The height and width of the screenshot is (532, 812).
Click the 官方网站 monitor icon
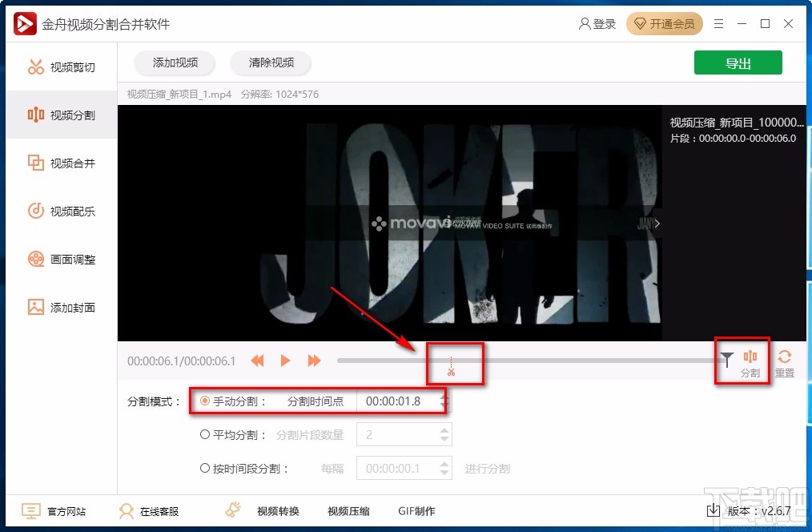click(30, 511)
